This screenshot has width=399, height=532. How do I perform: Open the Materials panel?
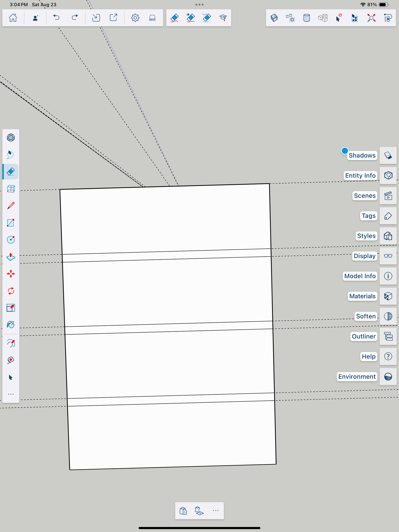coord(388,296)
